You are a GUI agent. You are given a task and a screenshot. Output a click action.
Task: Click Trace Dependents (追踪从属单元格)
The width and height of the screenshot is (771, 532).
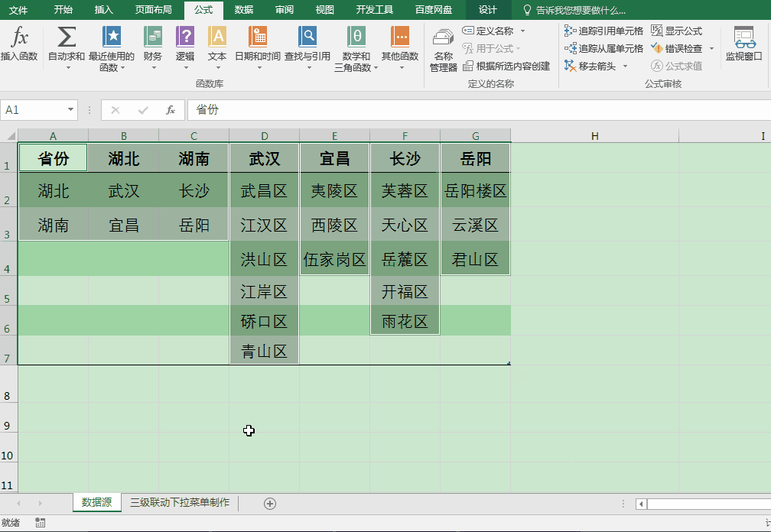[x=603, y=49]
